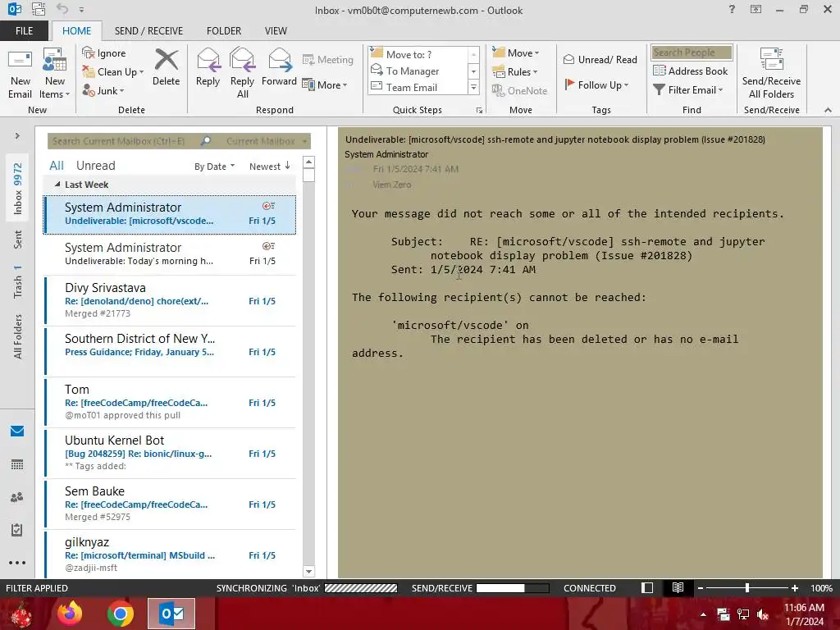
Task: Click the Reply icon
Action: 208,59
